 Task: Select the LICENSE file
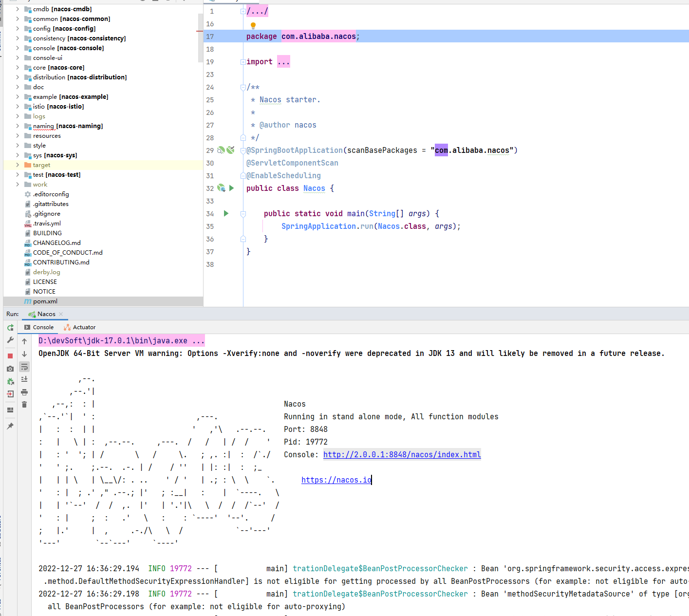pos(45,282)
